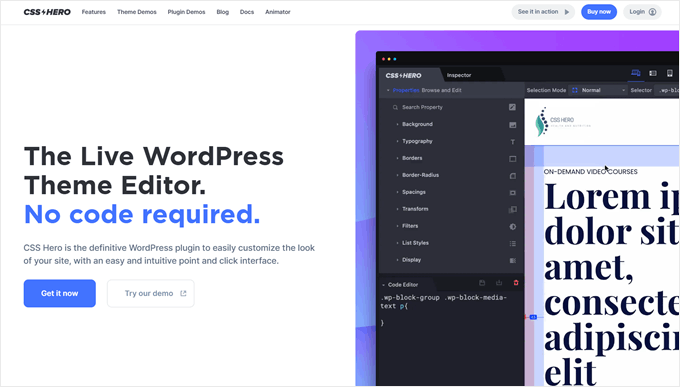
Task: Open the Selection Mode Normal dropdown
Action: click(x=598, y=90)
